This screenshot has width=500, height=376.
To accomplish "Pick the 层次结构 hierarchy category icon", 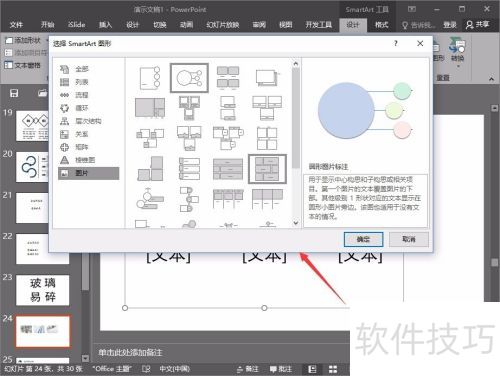I will click(x=64, y=121).
